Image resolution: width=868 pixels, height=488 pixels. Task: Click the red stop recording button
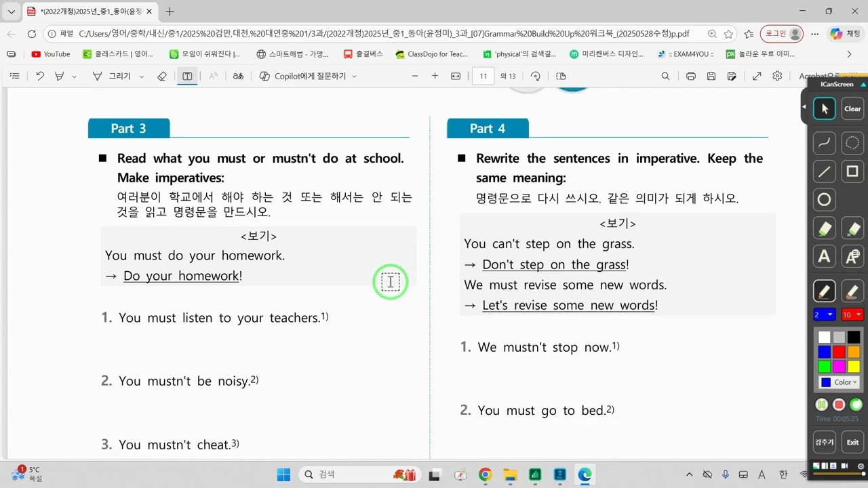coord(839,405)
